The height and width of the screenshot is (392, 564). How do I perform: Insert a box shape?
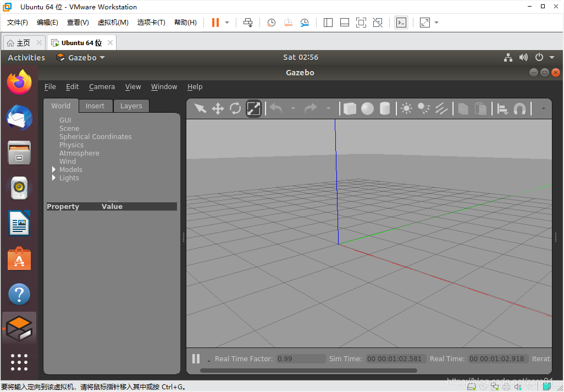(x=350, y=108)
